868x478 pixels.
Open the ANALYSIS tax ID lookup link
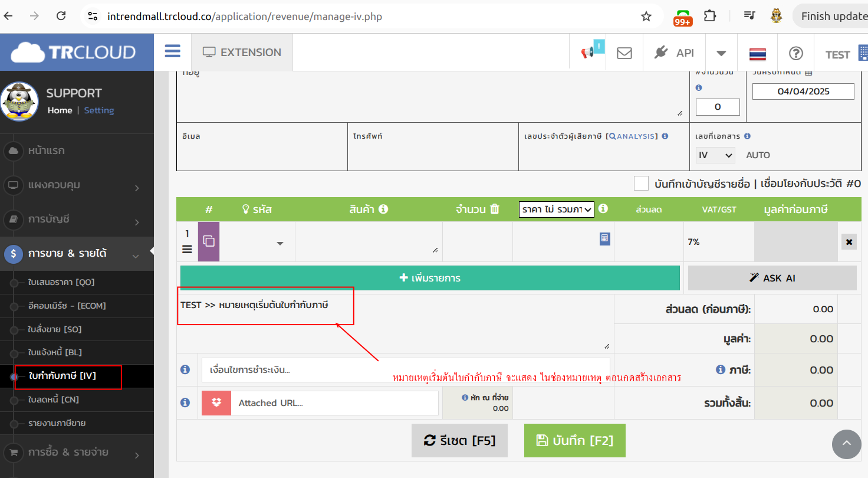click(633, 136)
